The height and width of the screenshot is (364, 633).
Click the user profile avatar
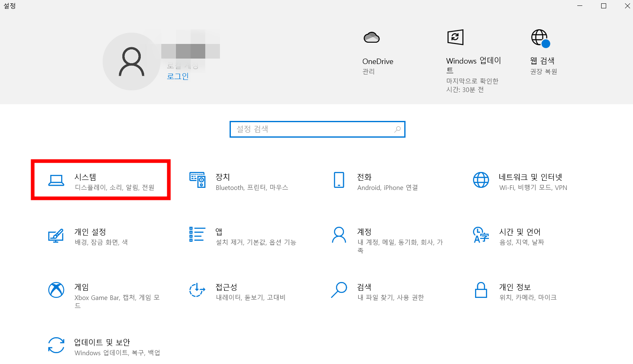[x=132, y=62]
